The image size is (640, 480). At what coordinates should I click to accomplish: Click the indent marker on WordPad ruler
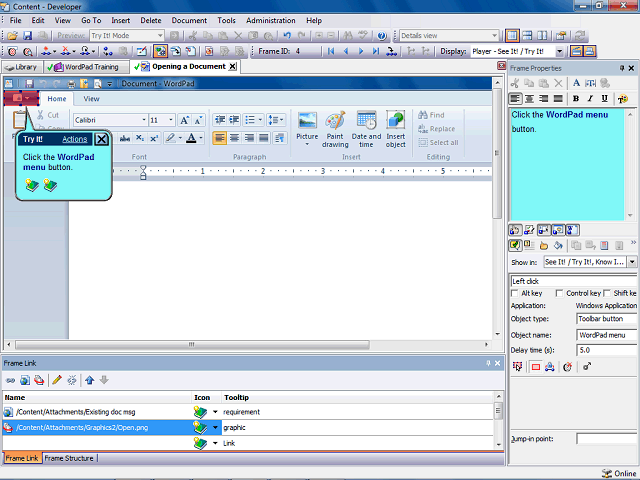pos(143,172)
